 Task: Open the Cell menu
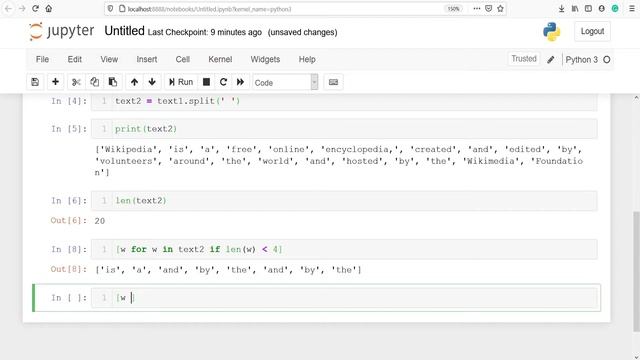[182, 59]
